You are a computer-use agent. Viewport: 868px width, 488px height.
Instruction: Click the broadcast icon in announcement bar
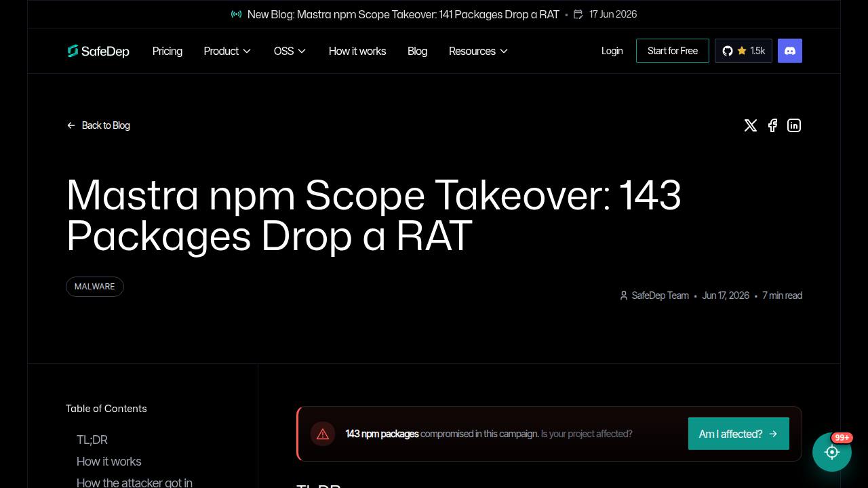point(236,14)
